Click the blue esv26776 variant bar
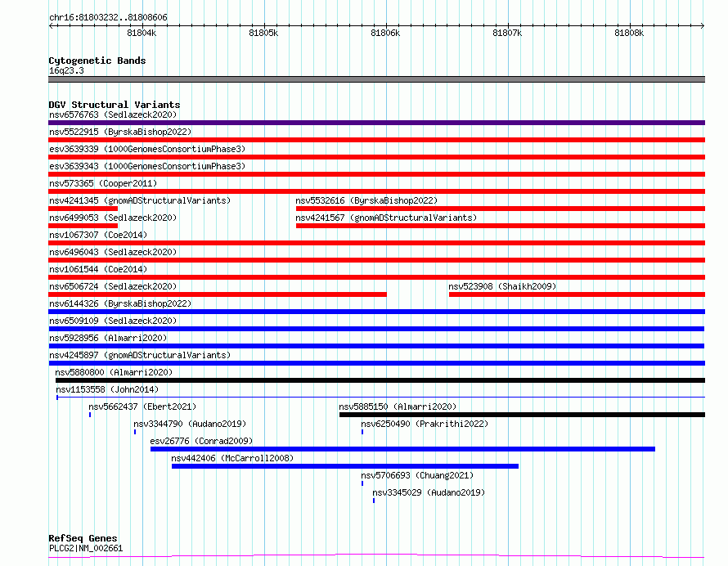Viewport: 728px width, 566px height. (x=402, y=449)
